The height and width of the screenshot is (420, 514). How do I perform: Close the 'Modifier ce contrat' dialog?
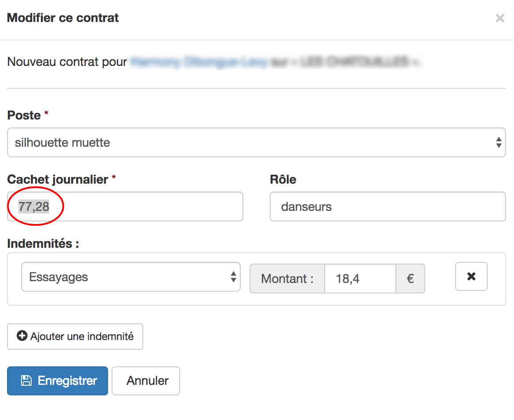pyautogui.click(x=500, y=18)
